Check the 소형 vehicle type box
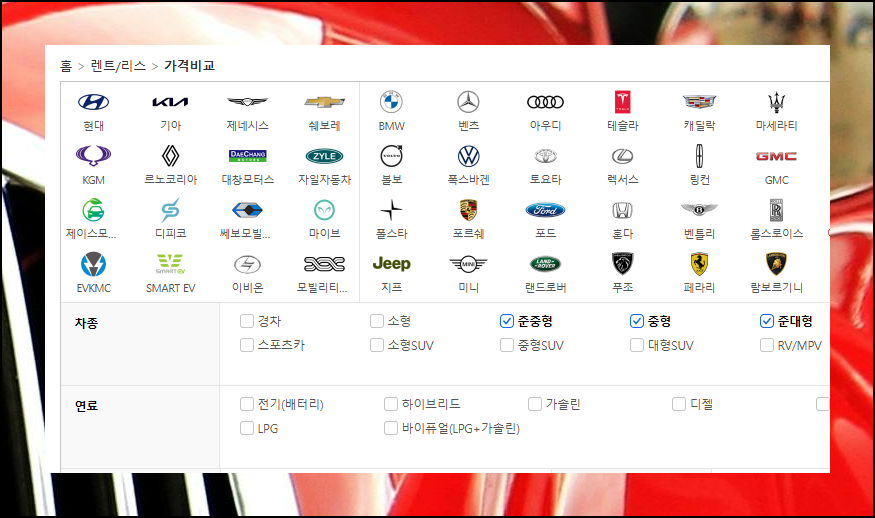Image resolution: width=875 pixels, height=518 pixels. click(377, 321)
